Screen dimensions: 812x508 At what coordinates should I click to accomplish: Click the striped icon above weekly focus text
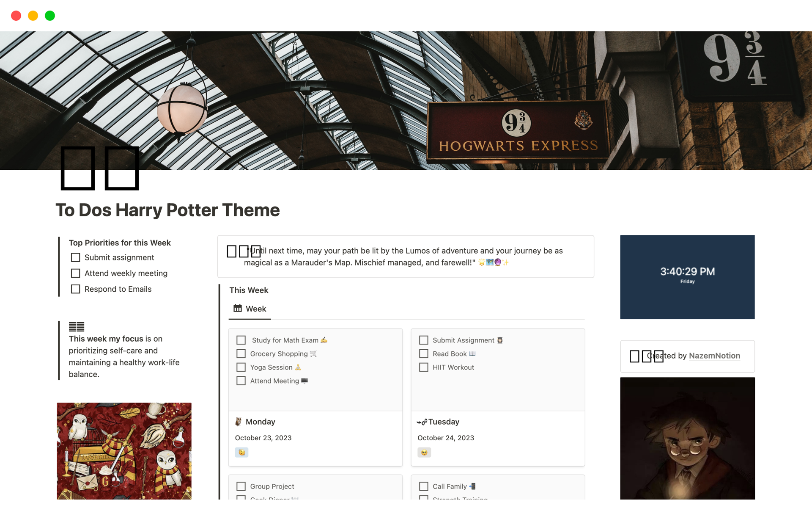[77, 327]
